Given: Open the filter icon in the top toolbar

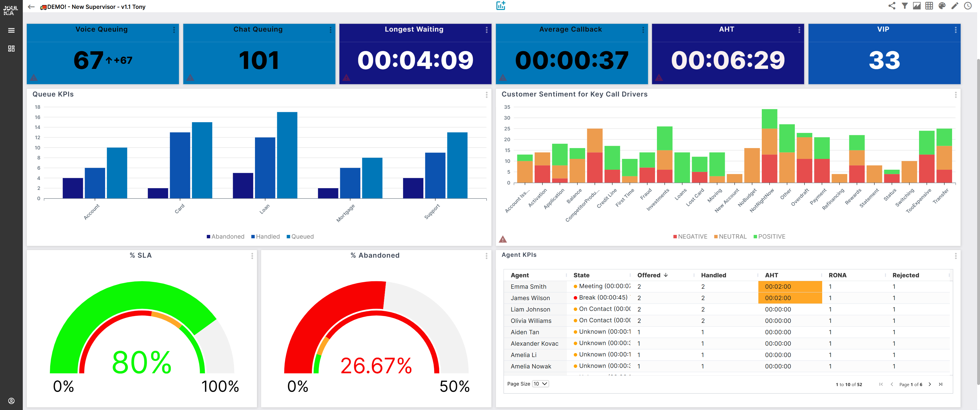Looking at the screenshot, I should (904, 6).
